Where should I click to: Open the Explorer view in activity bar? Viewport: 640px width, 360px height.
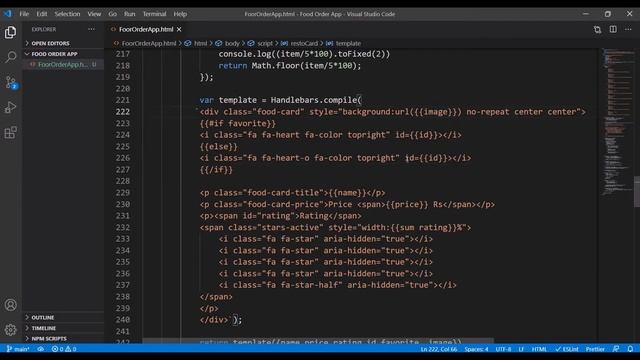pyautogui.click(x=11, y=32)
